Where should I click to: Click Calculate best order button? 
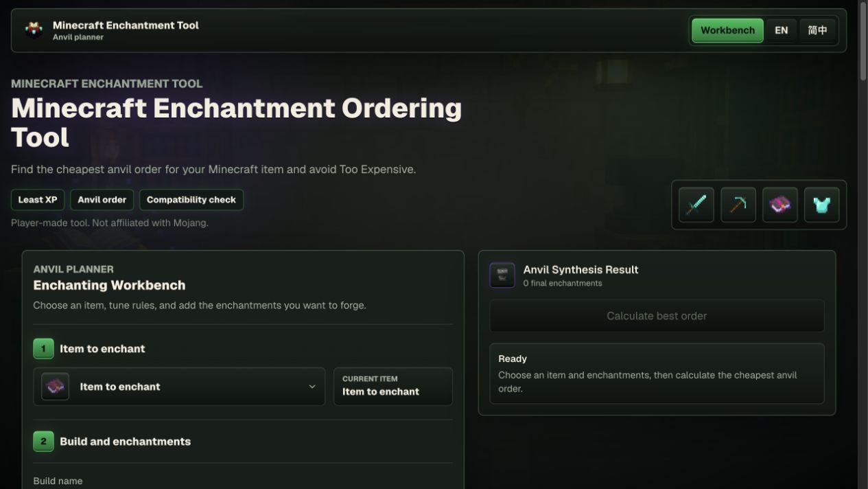point(657,316)
